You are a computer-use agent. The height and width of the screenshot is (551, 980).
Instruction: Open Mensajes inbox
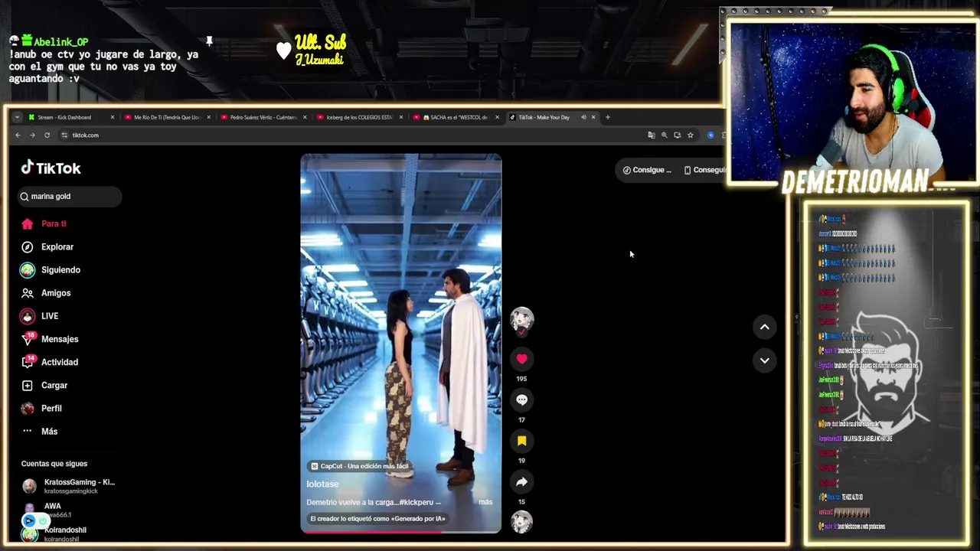point(50,339)
